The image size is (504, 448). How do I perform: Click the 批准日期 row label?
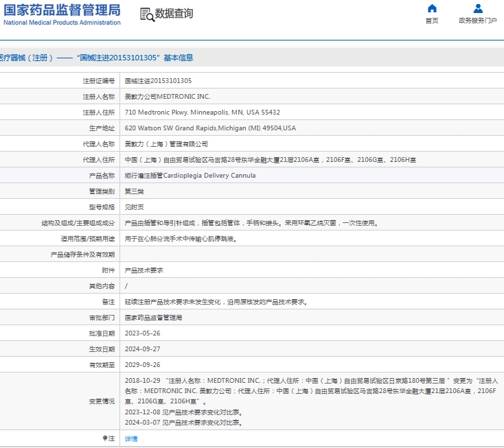[x=102, y=333]
